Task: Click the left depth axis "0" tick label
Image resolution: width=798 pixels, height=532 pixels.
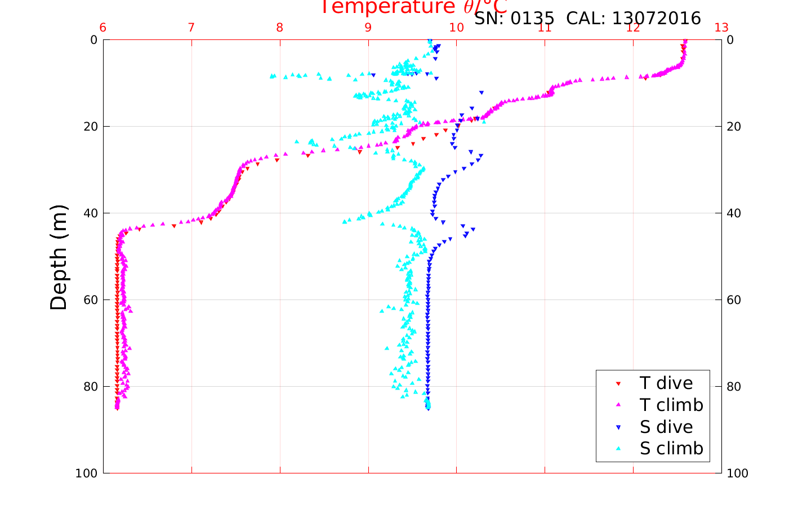Action: (x=93, y=40)
